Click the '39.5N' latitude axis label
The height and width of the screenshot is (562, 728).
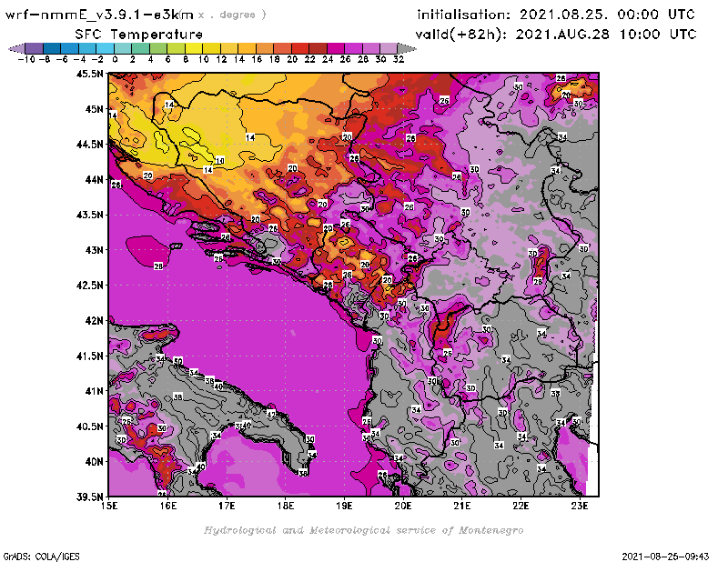pos(89,497)
